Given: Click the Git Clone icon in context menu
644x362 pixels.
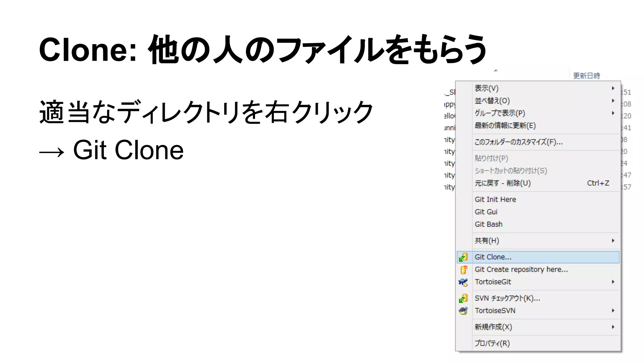Looking at the screenshot, I should click(463, 257).
